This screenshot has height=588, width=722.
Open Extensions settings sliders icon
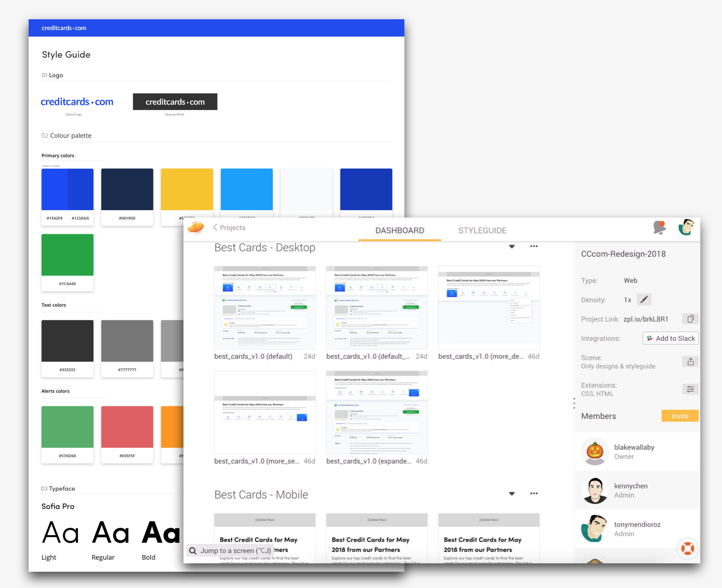(690, 389)
